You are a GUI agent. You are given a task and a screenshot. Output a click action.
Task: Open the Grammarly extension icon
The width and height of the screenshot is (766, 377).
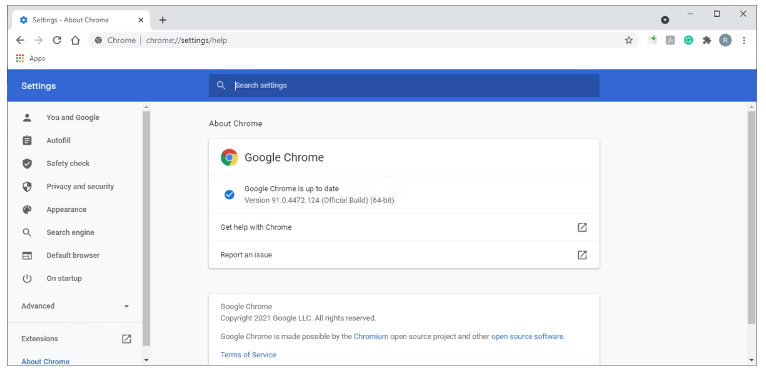[x=688, y=41]
